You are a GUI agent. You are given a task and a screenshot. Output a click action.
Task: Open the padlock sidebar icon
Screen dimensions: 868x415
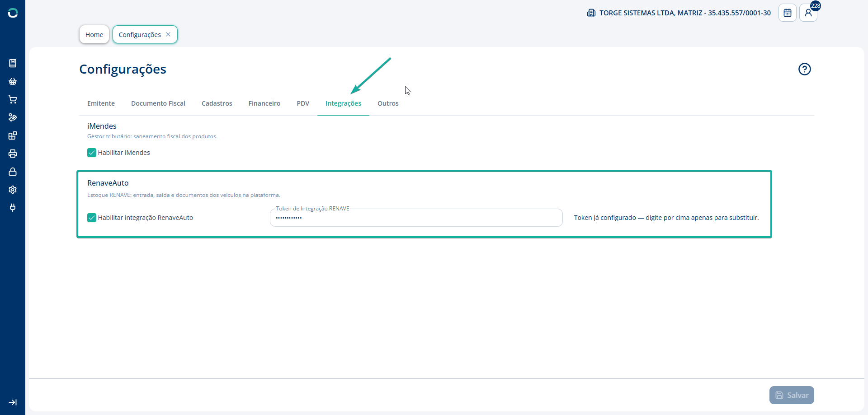tap(13, 172)
